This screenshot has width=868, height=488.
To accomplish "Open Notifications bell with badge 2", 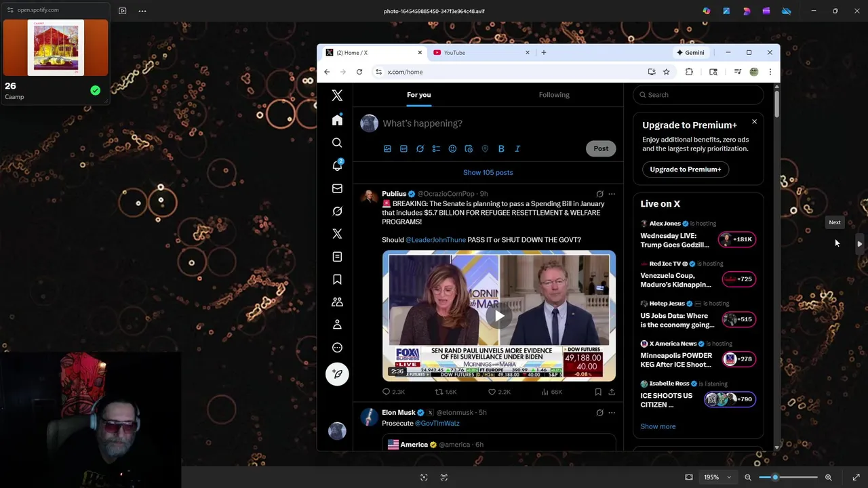I will tap(337, 165).
